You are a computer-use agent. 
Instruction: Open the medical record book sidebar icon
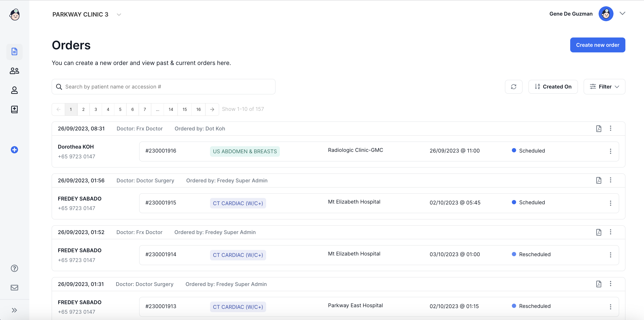14,109
